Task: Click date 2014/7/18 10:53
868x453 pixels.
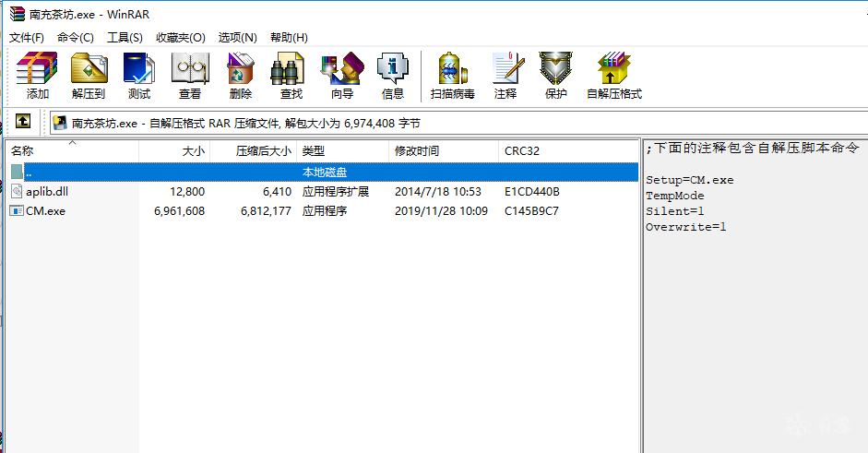Action: (x=438, y=192)
